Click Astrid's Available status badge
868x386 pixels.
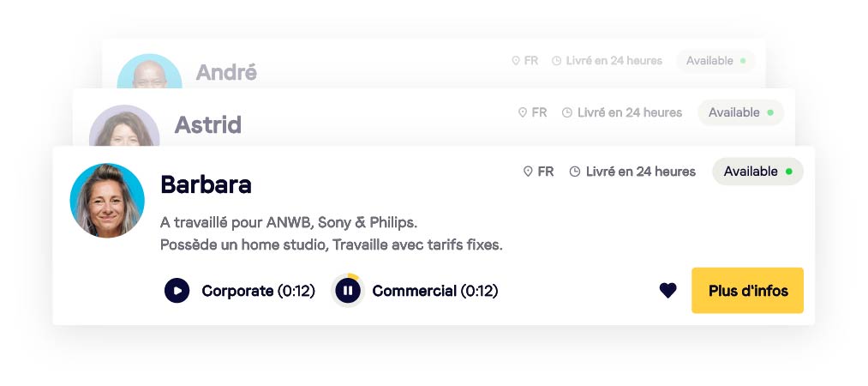740,112
